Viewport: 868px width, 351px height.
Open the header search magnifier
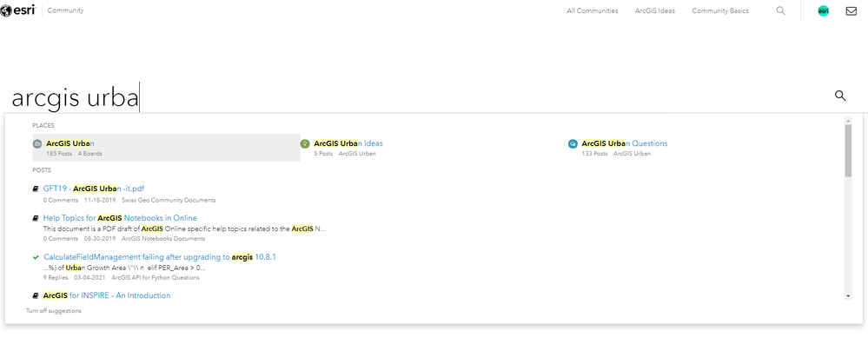(x=780, y=11)
